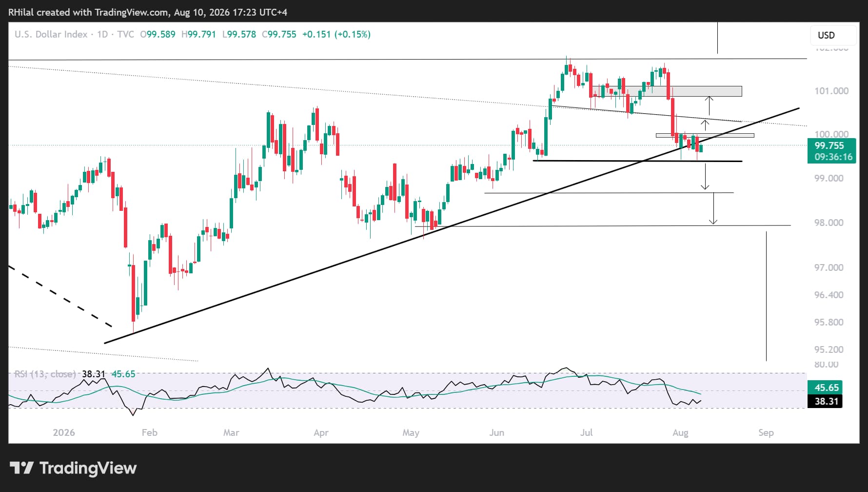Click the RHilal created with TradingView.com caption
Screen dimensions: 868x492
148,12
